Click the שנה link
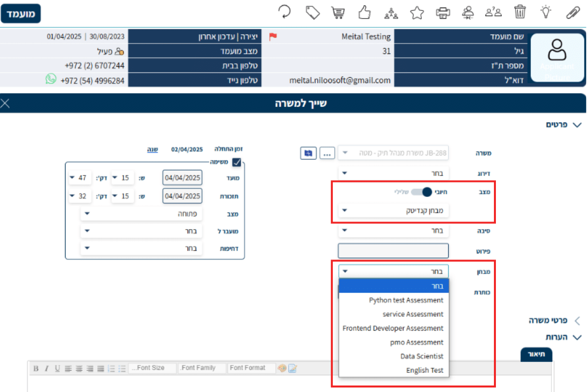This screenshot has width=588, height=392. point(152,149)
